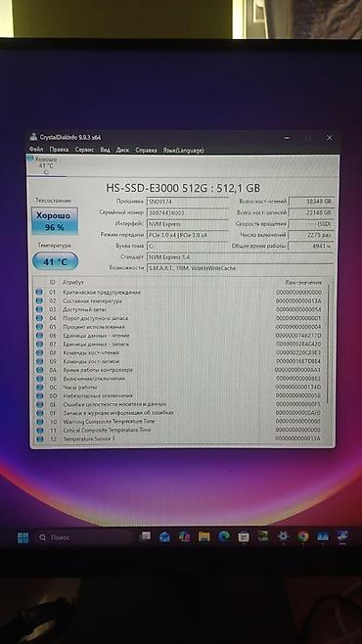
Task: Click the status circle for Время работы контроллера
Action: click(39, 370)
